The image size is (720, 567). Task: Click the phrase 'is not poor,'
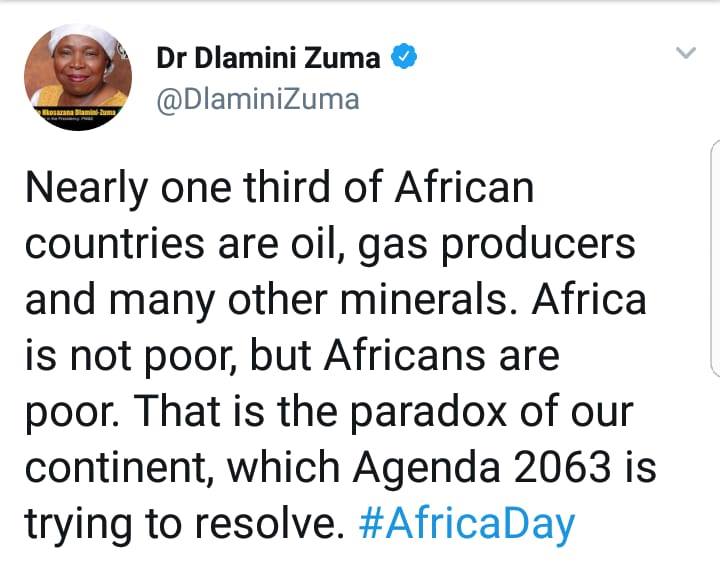[131, 357]
